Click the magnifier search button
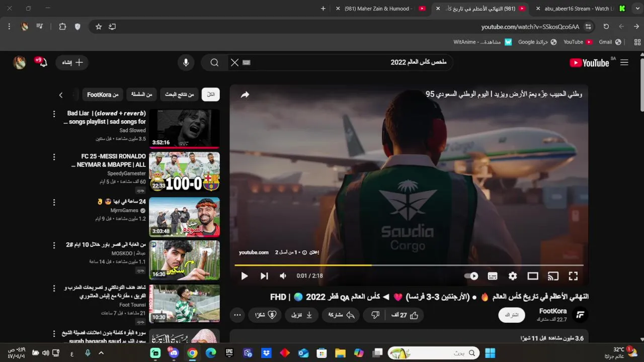Image resolution: width=644 pixels, height=362 pixels. coord(215,62)
